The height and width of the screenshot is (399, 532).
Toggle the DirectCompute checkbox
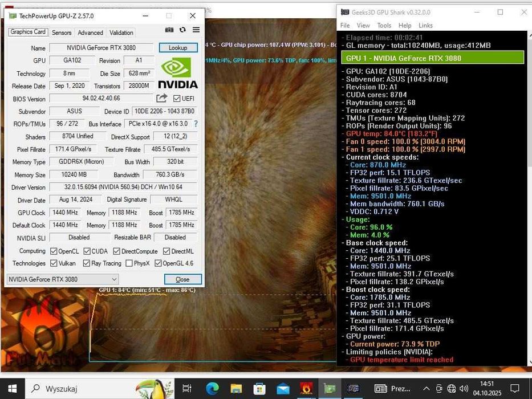[116, 251]
